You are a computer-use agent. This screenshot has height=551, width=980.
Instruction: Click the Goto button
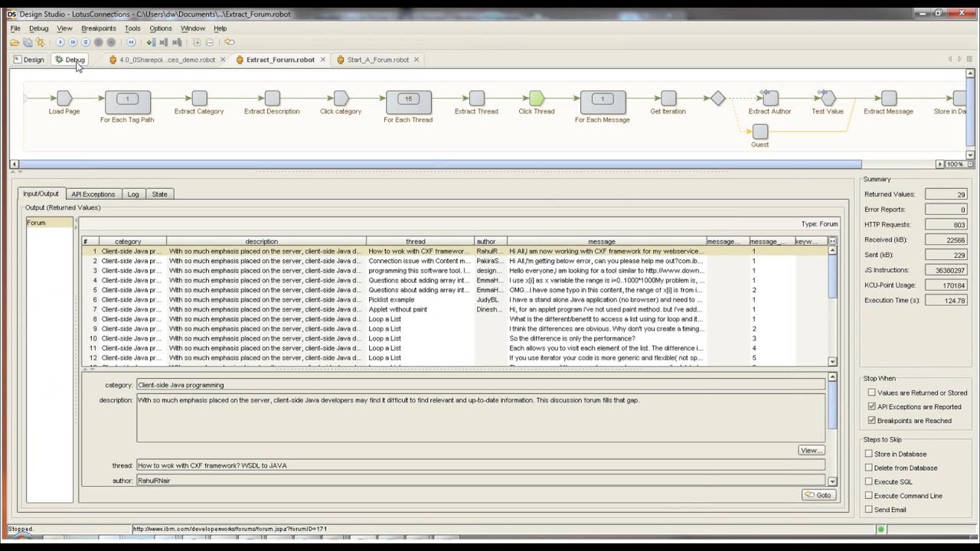coord(818,495)
